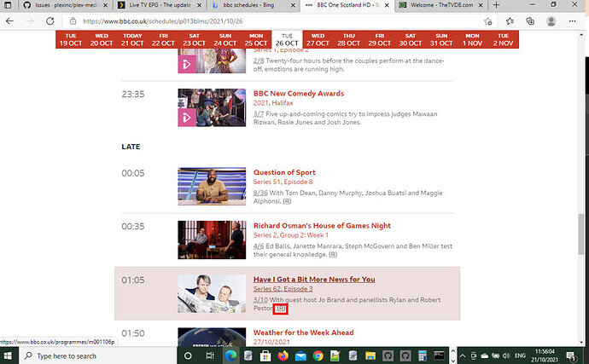Select TUE 2 NOV schedule date
The height and width of the screenshot is (364, 589).
click(503, 39)
